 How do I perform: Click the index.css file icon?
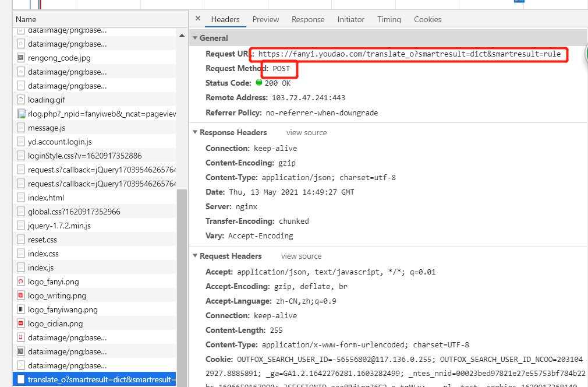coord(21,254)
